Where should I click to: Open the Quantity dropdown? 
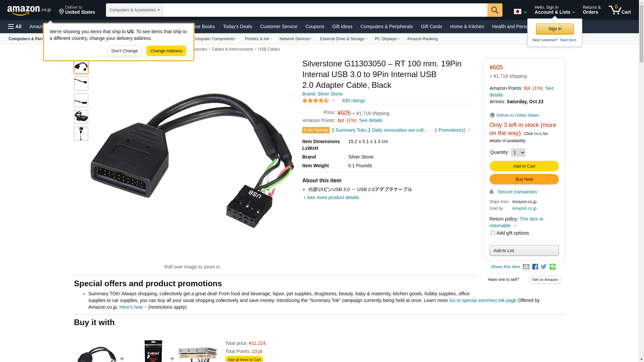coord(518,153)
